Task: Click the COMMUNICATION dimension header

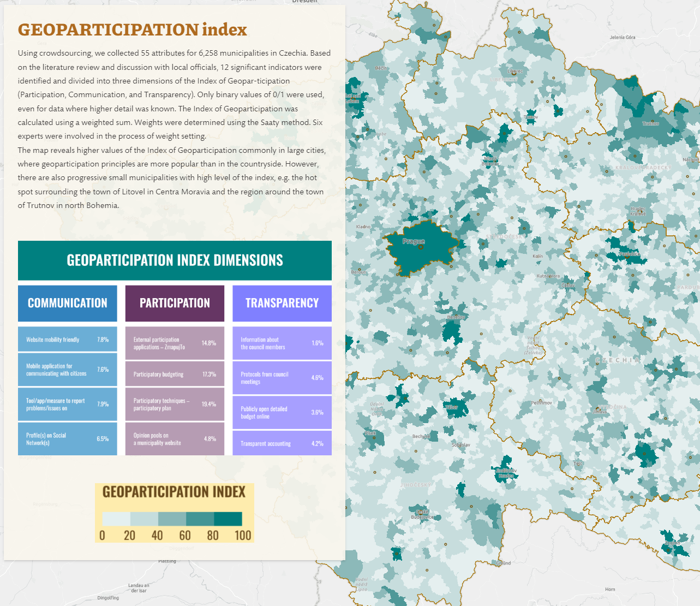Action: coord(68,303)
